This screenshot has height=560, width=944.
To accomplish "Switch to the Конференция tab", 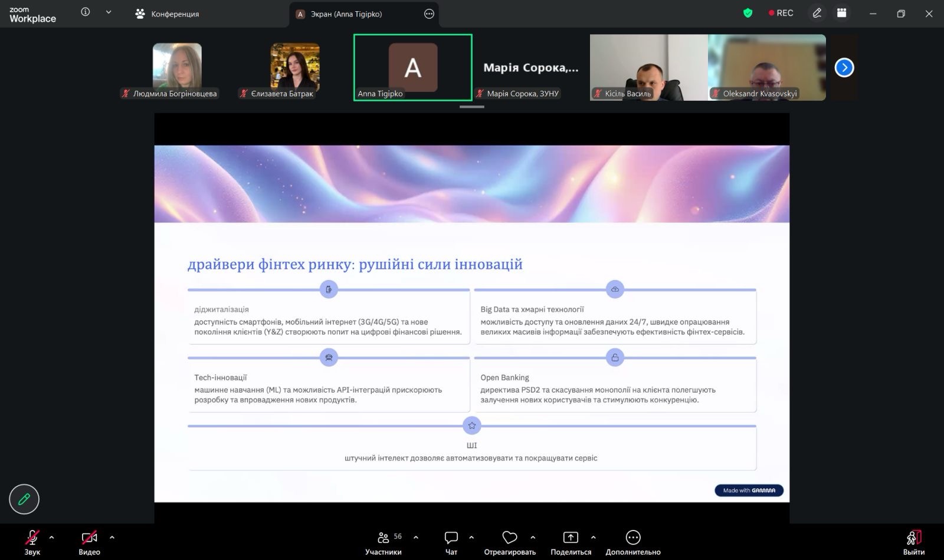I will [168, 14].
